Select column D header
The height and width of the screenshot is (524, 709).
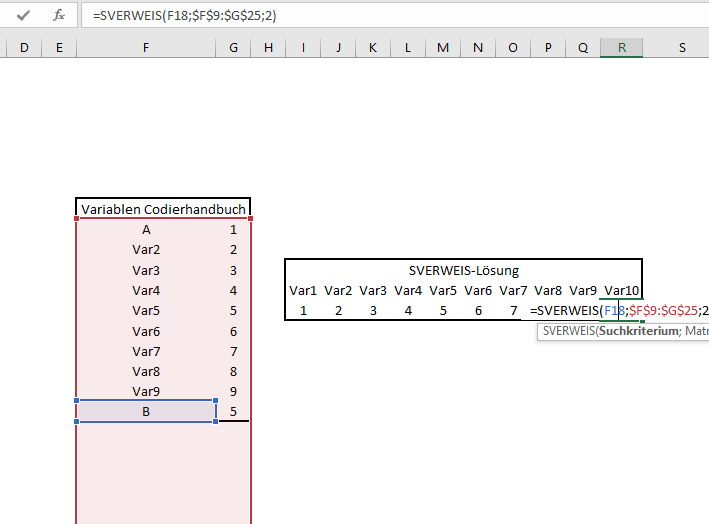tap(24, 47)
